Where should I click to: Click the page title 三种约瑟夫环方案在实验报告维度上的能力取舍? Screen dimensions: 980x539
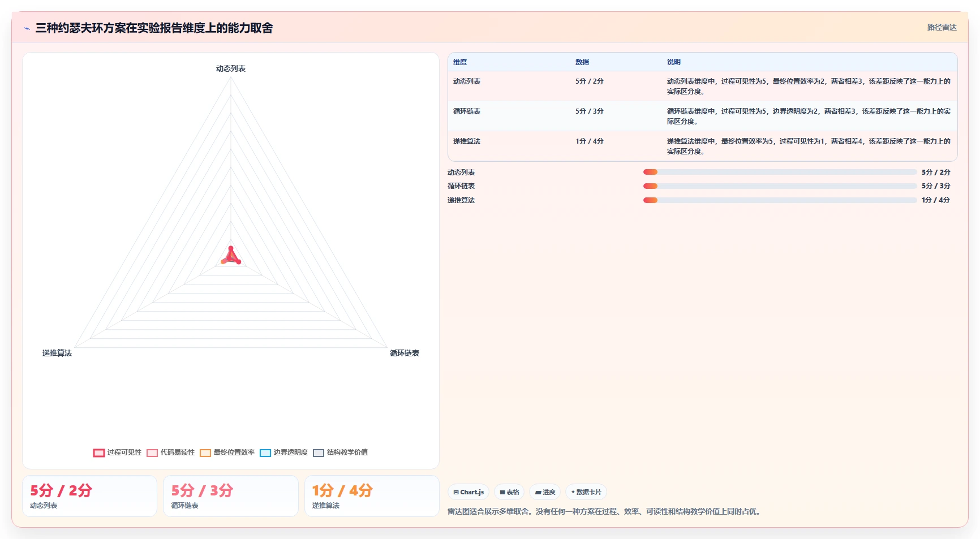click(x=154, y=28)
